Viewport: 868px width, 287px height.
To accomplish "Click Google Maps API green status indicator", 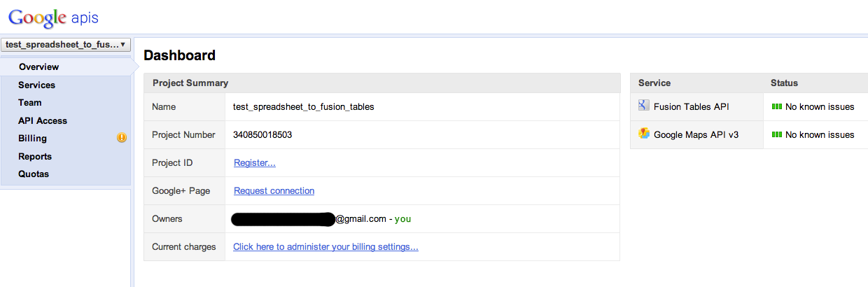I will pyautogui.click(x=776, y=134).
